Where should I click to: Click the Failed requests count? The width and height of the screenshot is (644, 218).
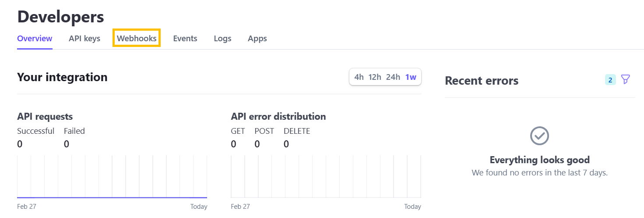pyautogui.click(x=67, y=144)
